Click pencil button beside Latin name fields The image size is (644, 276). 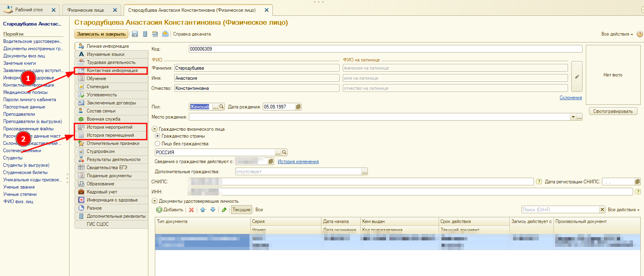click(576, 77)
